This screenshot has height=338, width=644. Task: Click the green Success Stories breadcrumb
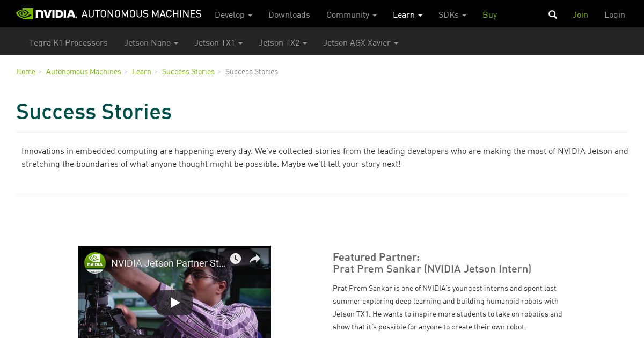(x=188, y=71)
